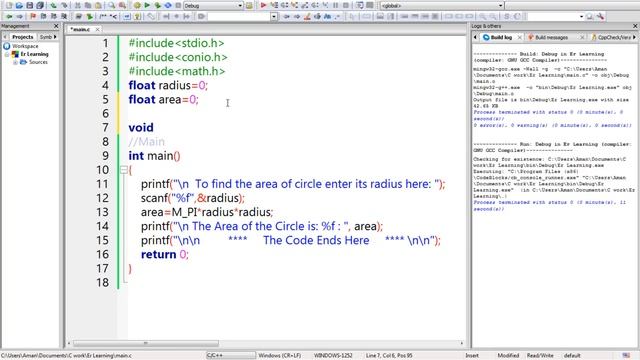This screenshot has height=360, width=640.
Task: Click the Workspace tree item
Action: point(25,46)
